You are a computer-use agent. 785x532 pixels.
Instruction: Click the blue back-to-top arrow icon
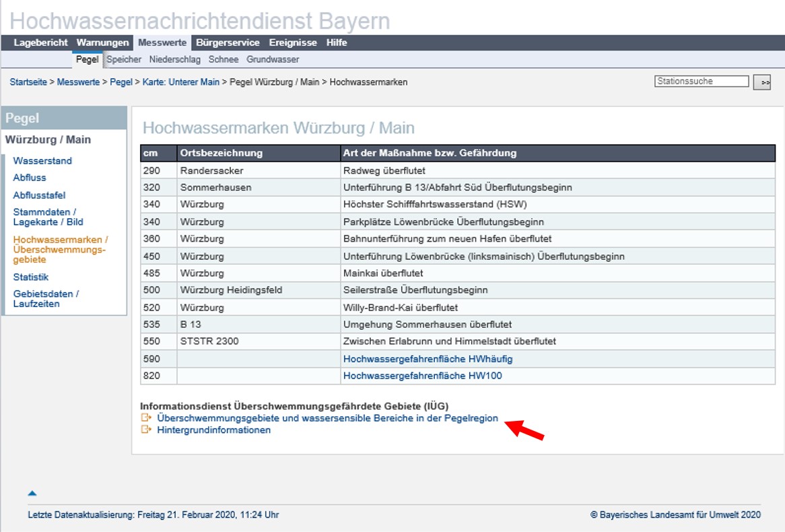click(32, 494)
